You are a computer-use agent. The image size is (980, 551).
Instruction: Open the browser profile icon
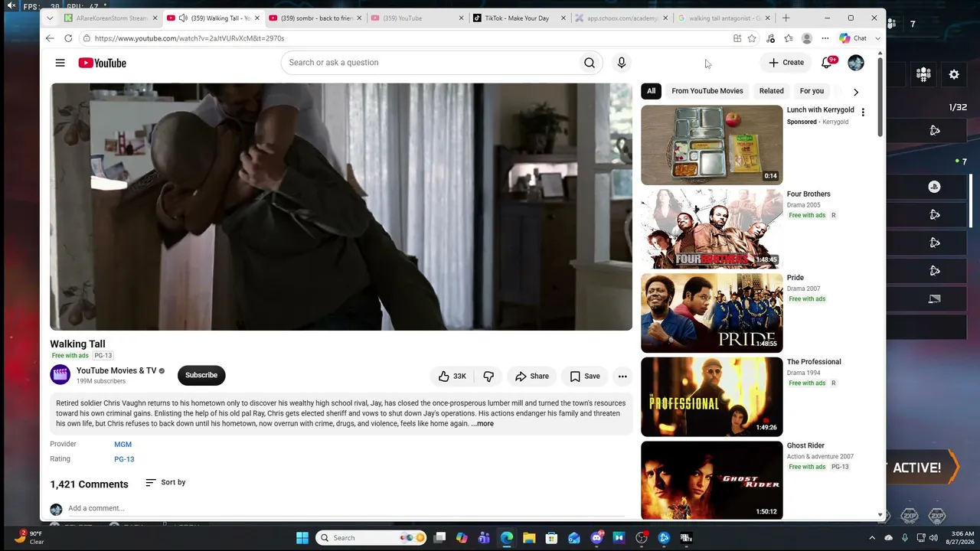click(806, 38)
